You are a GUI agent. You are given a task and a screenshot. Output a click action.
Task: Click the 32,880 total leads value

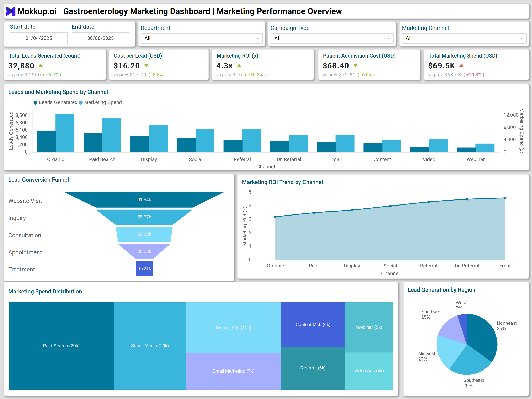pyautogui.click(x=21, y=66)
